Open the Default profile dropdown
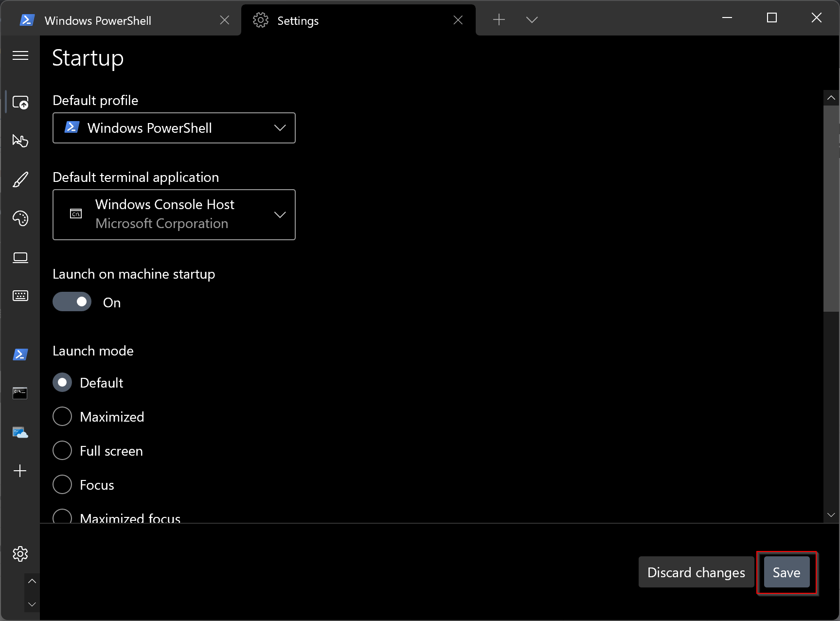The width and height of the screenshot is (840, 621). (174, 128)
